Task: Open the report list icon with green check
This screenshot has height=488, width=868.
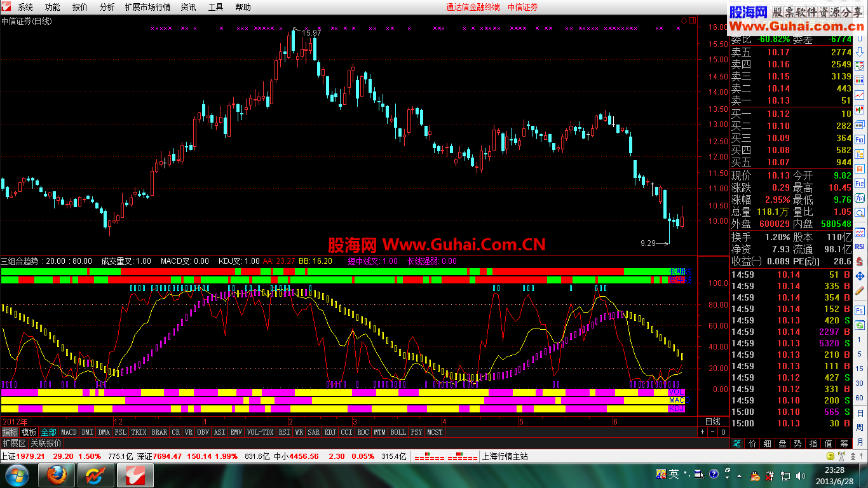Action: click(x=859, y=66)
